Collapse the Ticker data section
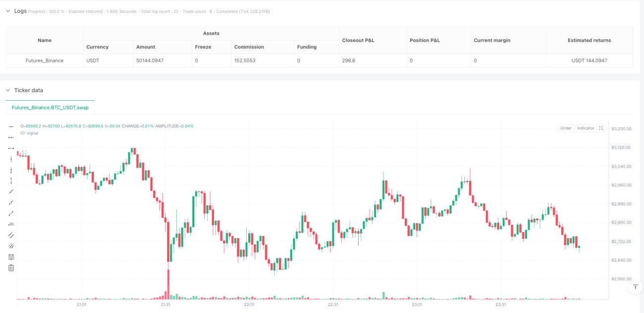This screenshot has height=313, width=644. tap(7, 90)
